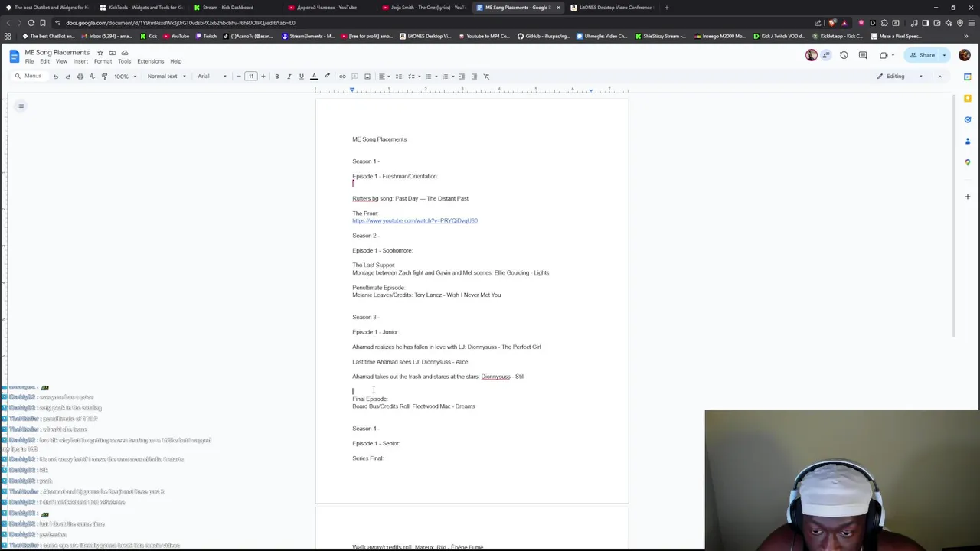The image size is (980, 551).
Task: Click the browser address bar
Action: pos(429,23)
